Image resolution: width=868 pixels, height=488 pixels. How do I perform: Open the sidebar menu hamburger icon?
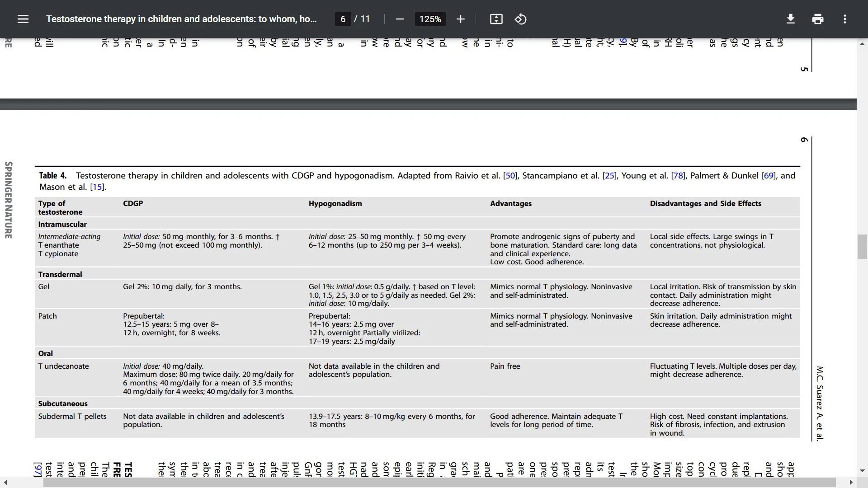[23, 19]
